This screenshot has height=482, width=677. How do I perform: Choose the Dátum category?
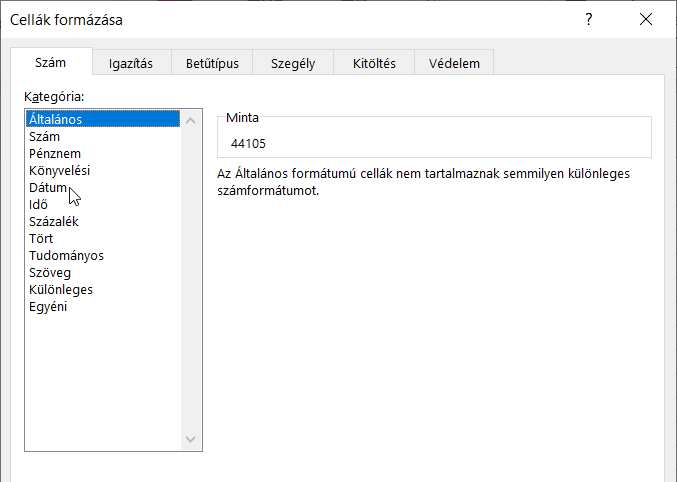[48, 188]
